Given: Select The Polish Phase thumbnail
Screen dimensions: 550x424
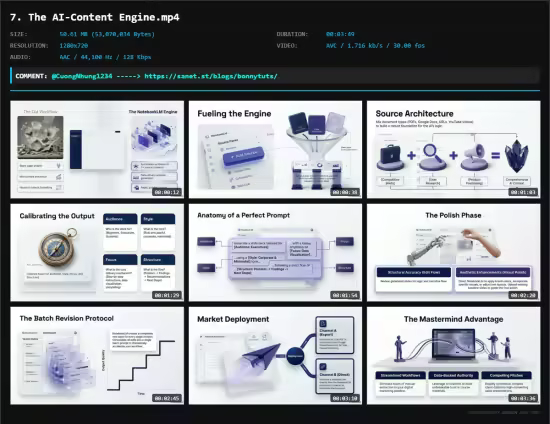Looking at the screenshot, I should point(454,253).
